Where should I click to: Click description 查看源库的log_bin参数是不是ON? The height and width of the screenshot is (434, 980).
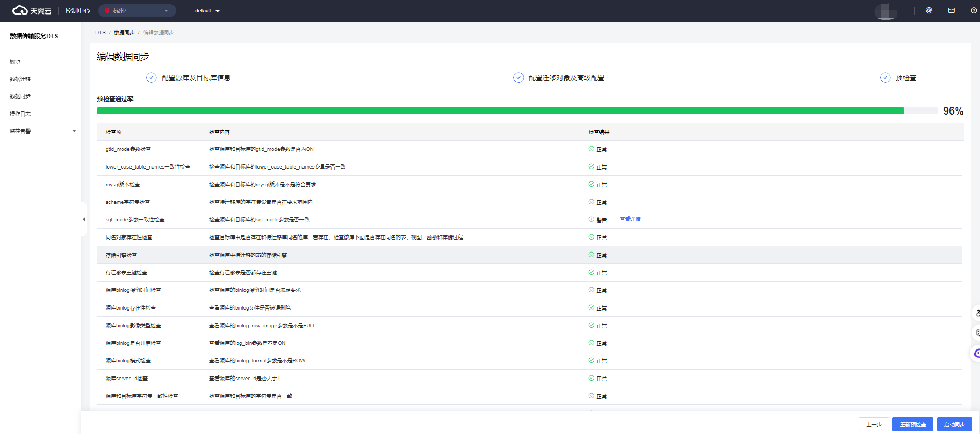247,343
